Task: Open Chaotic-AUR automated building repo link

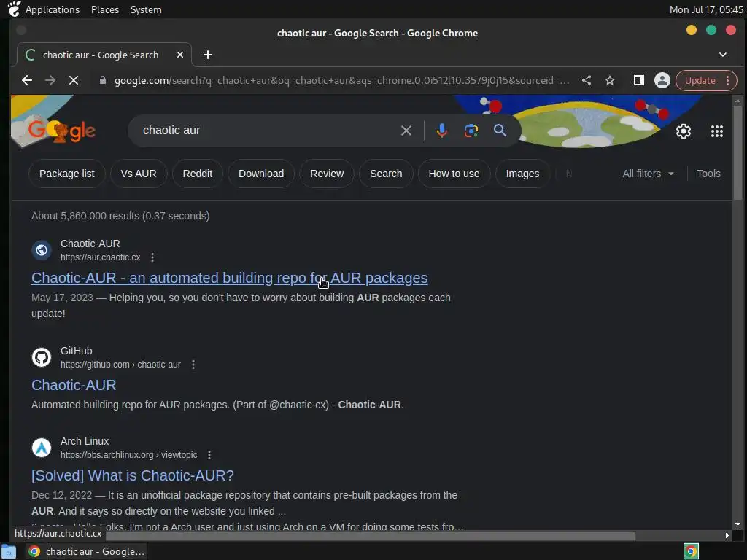Action: coord(229,278)
